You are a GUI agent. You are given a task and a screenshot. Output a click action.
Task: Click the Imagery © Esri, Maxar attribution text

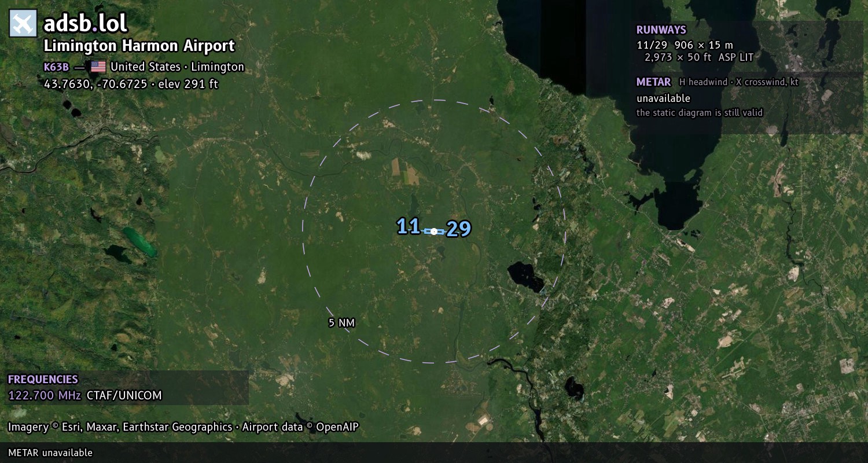tap(120, 427)
